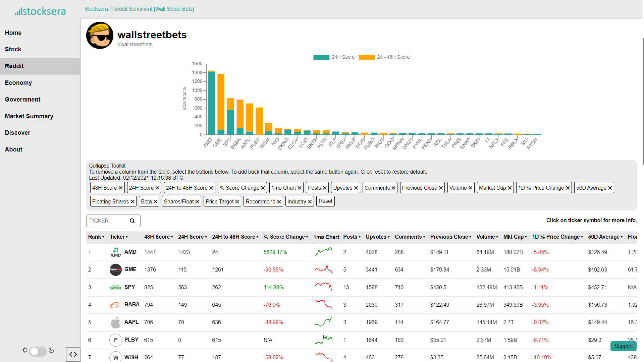
Task: Go to Market Summary in sidebar
Action: (x=29, y=116)
